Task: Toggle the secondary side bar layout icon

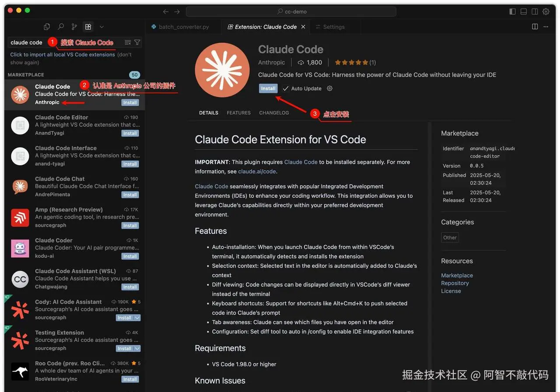Action: pos(535,11)
